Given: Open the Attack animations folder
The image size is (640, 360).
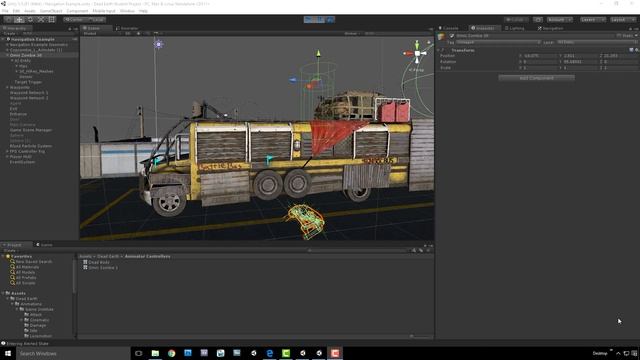Looking at the screenshot, I should click(x=36, y=315).
